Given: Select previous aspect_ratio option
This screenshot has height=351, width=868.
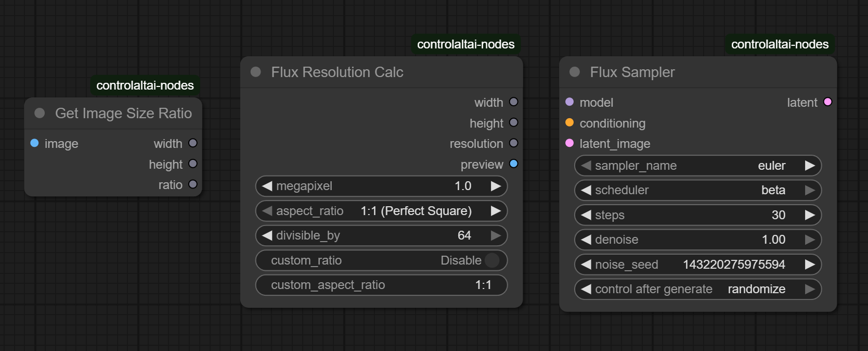Looking at the screenshot, I should point(267,211).
